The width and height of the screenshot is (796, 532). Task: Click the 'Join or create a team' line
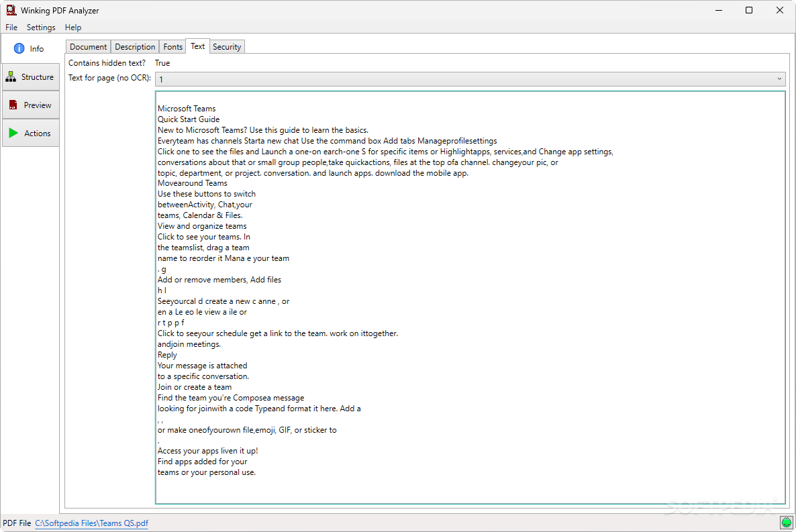click(195, 387)
